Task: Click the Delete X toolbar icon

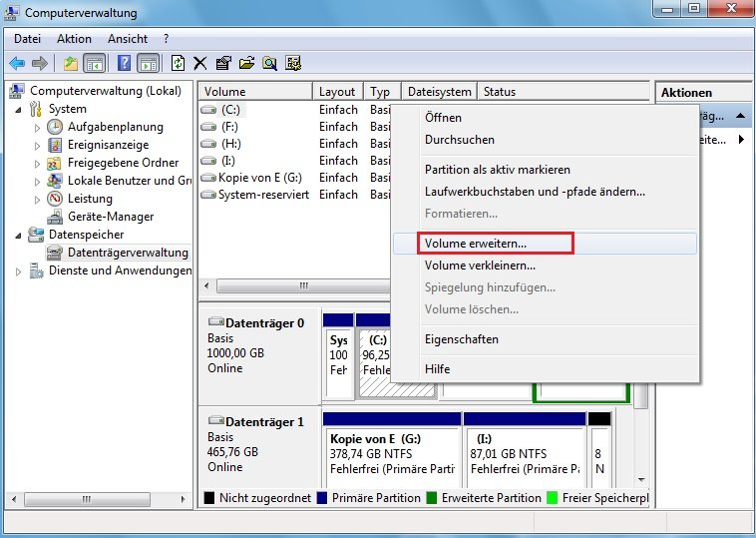Action: [200, 63]
